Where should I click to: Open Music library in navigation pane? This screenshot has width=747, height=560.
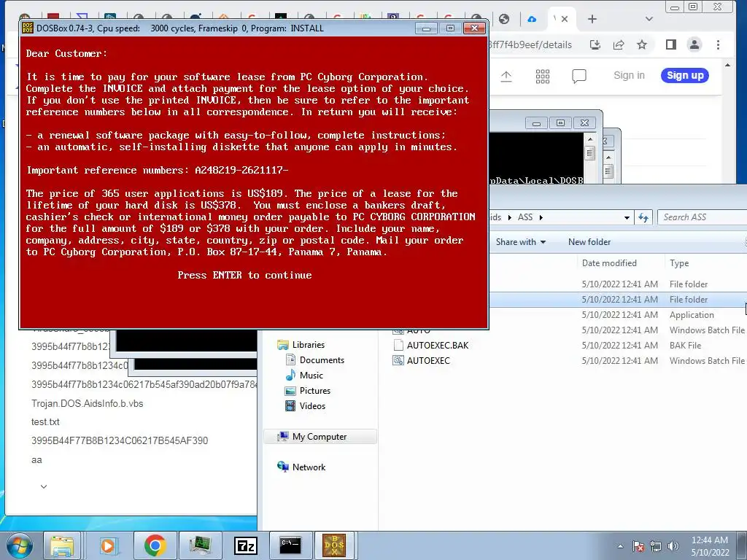[311, 376]
